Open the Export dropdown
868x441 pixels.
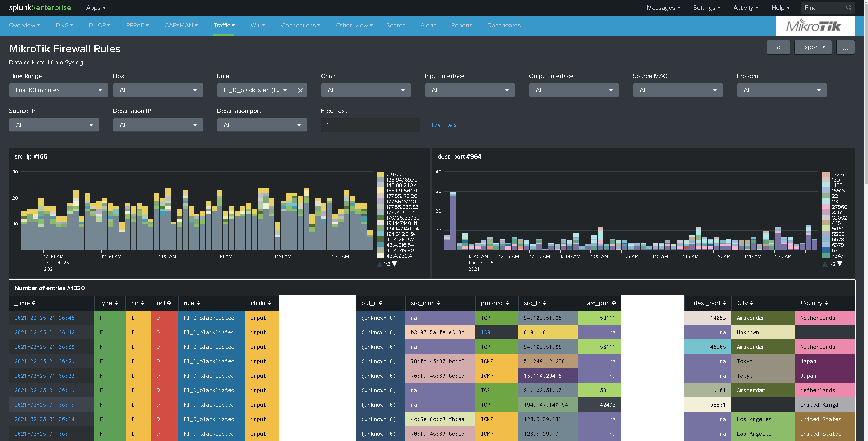(813, 47)
